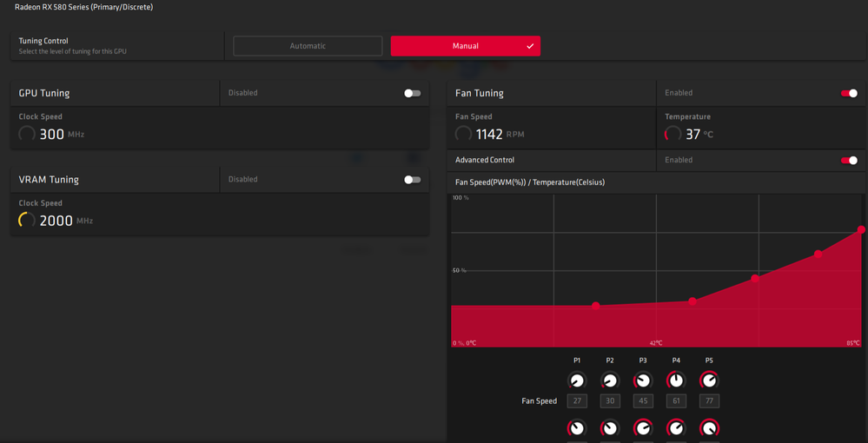Click the '50 %' axis label on the chart
Viewport: 868px width, 443px height.
(460, 270)
